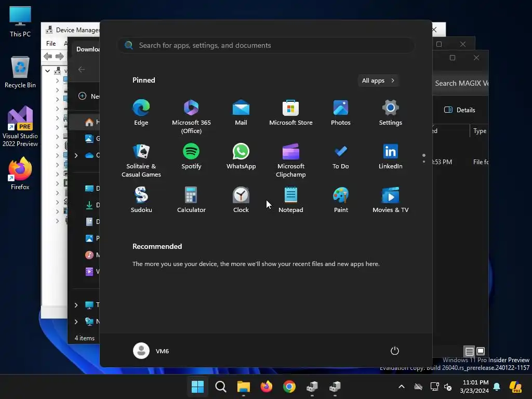532x399 pixels.
Task: Click the back arrow in Downloads explorer window
Action: (x=82, y=69)
